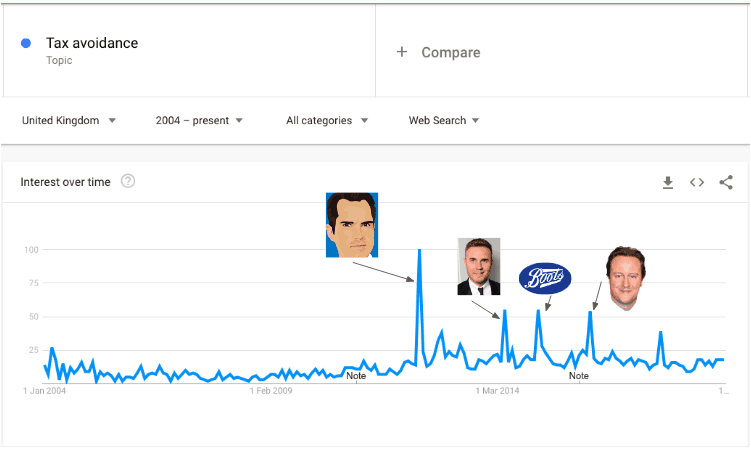
Task: Select the Tax avoidance topic term
Action: pos(92,43)
